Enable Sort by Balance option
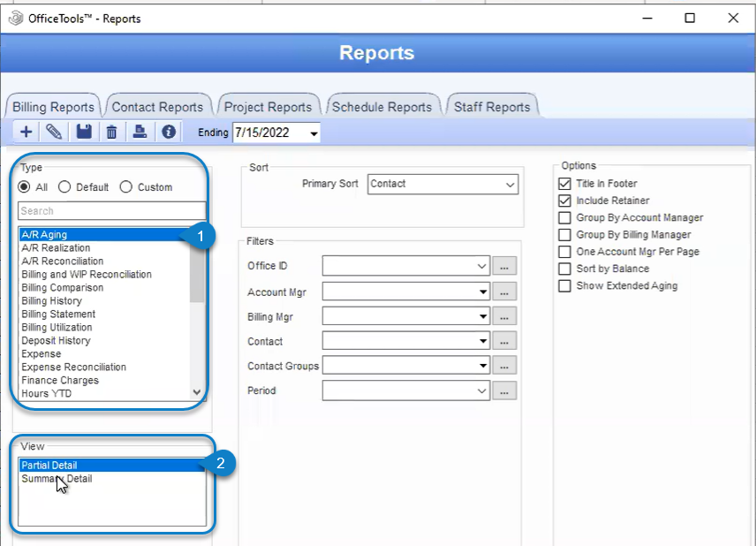 564,269
